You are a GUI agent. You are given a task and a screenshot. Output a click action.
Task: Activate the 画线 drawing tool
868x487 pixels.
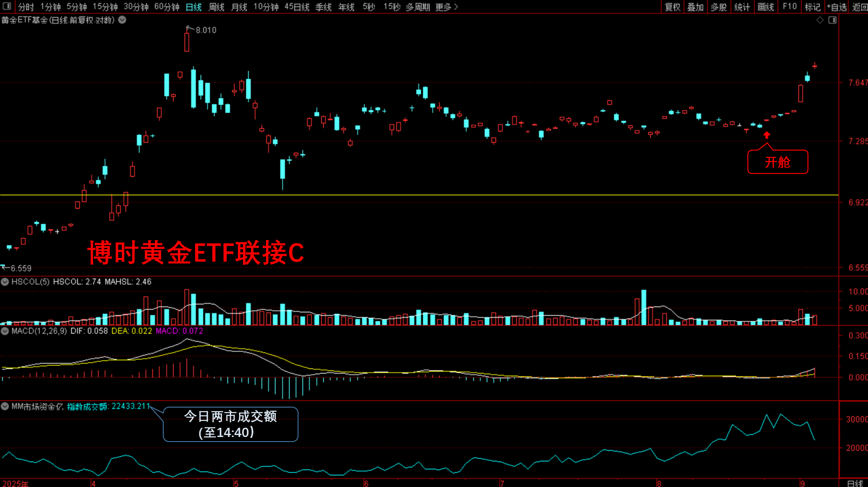click(x=766, y=7)
